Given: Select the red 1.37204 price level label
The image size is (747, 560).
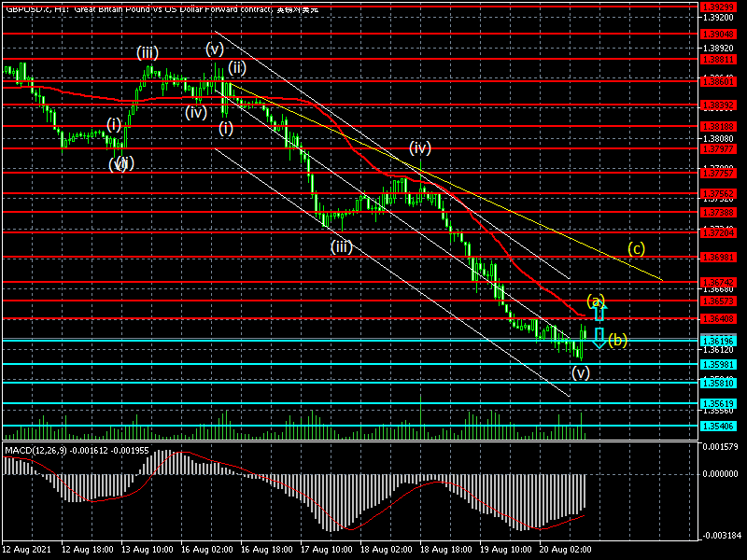Looking at the screenshot, I should pos(718,232).
